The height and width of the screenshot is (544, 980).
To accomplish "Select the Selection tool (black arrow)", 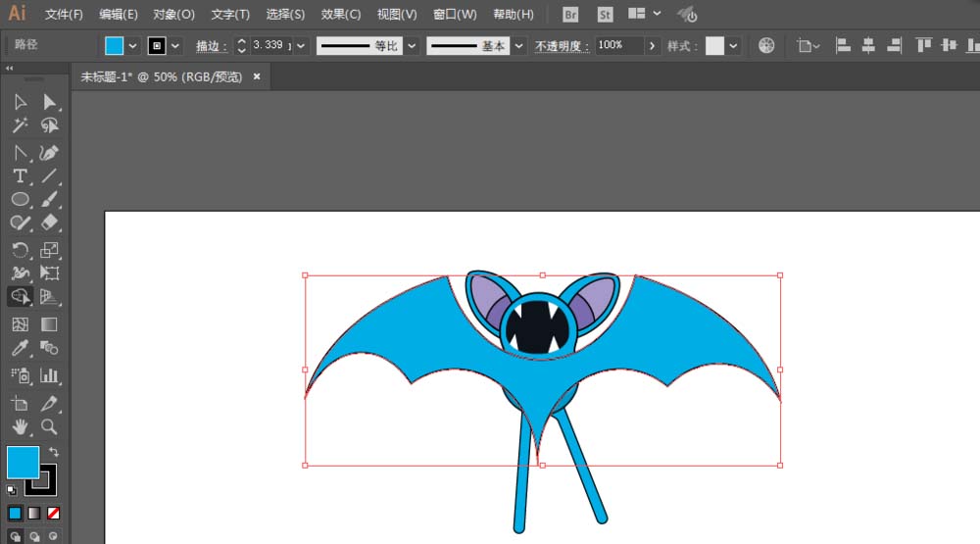I will pyautogui.click(x=20, y=102).
